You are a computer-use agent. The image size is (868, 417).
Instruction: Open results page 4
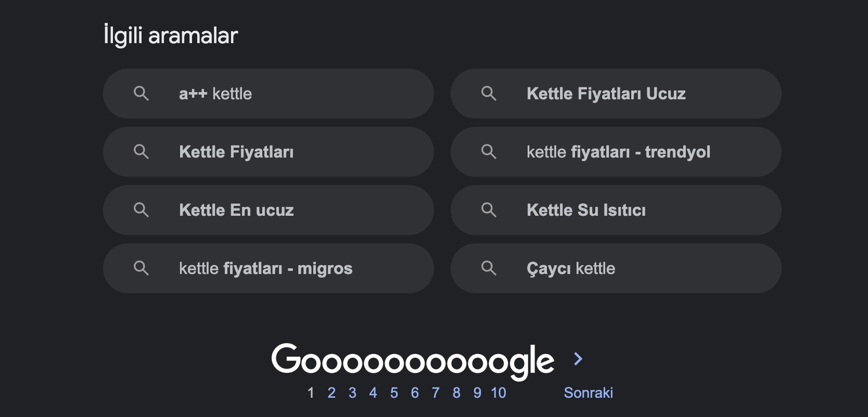373,393
